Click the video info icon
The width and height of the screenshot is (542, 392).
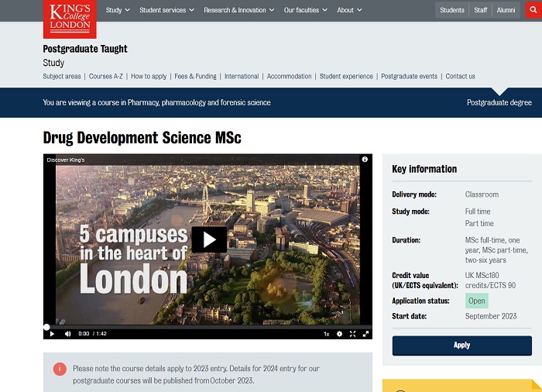pyautogui.click(x=365, y=160)
